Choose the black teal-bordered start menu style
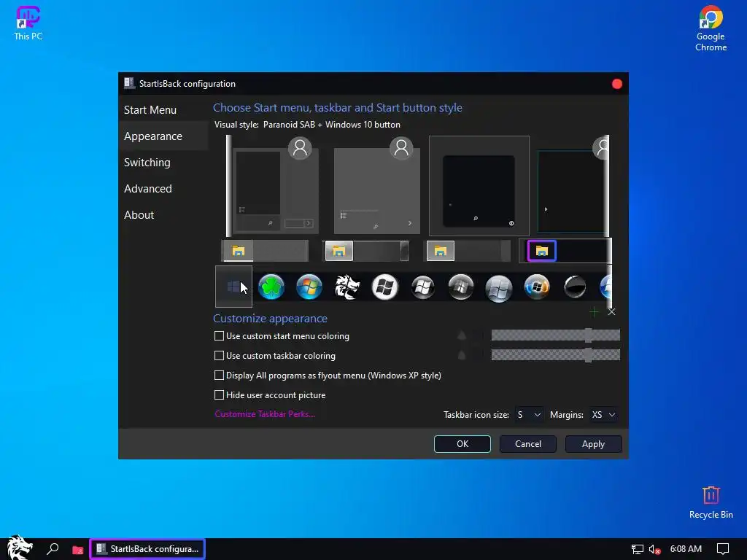 (572, 187)
